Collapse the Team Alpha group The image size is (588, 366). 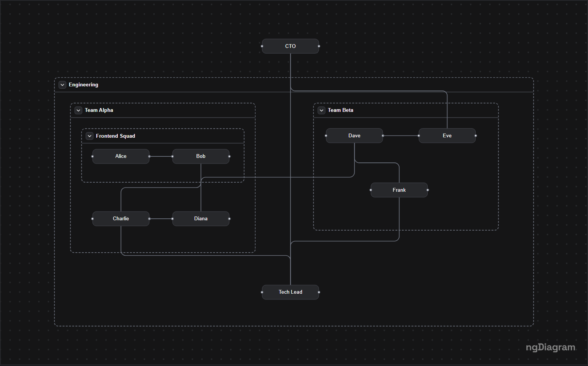coord(78,110)
